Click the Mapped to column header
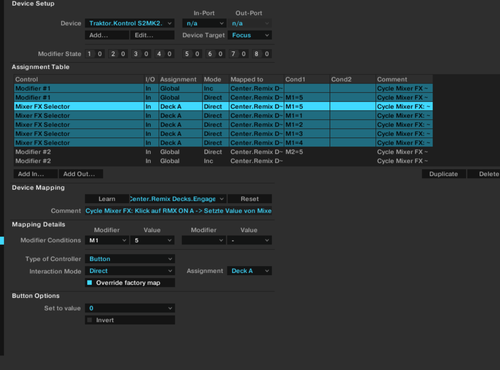Image resolution: width=500 pixels, height=370 pixels. point(256,79)
